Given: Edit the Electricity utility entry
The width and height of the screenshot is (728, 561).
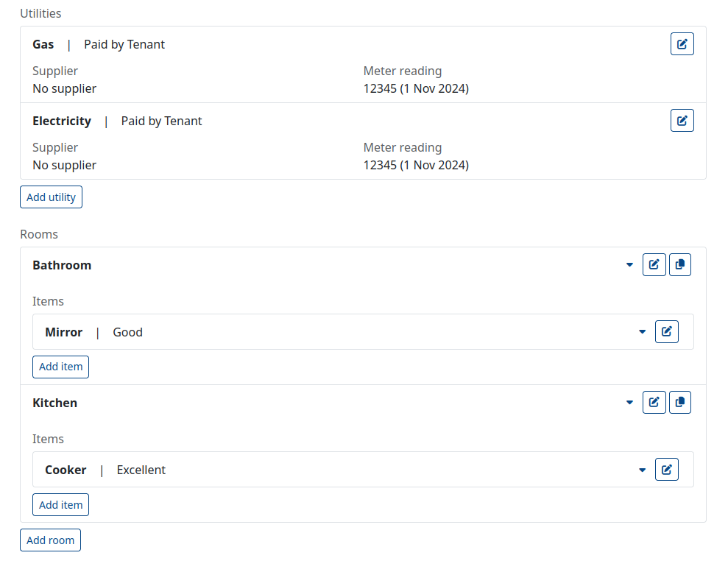Looking at the screenshot, I should (x=682, y=121).
